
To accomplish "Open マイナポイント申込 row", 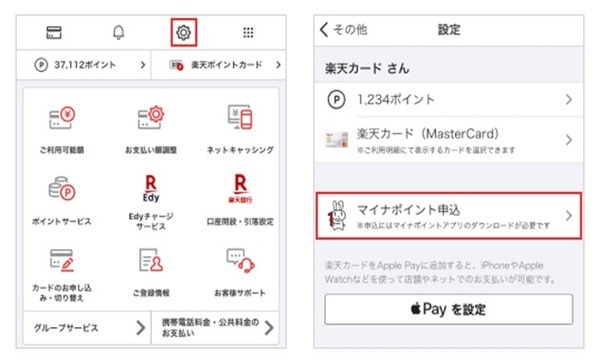I will coord(449,216).
